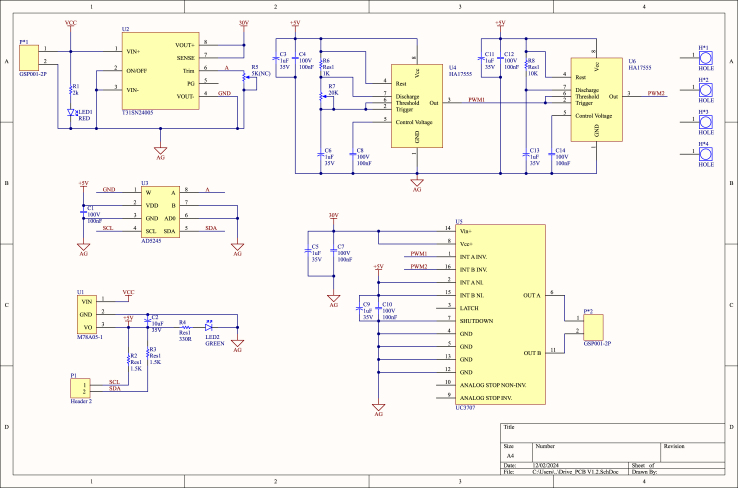This screenshot has height=488, width=738.
Task: Click the H*2 mounting hole symbol
Action: click(706, 90)
